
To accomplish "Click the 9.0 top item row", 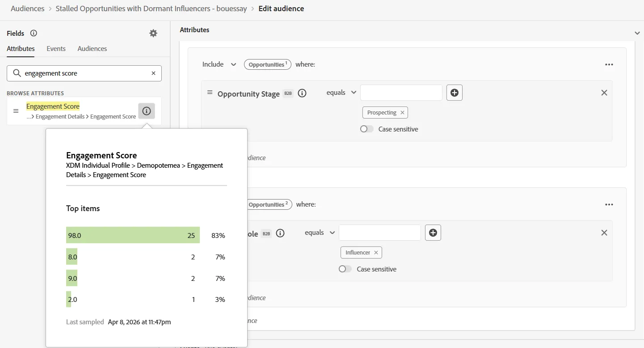I will click(146, 278).
